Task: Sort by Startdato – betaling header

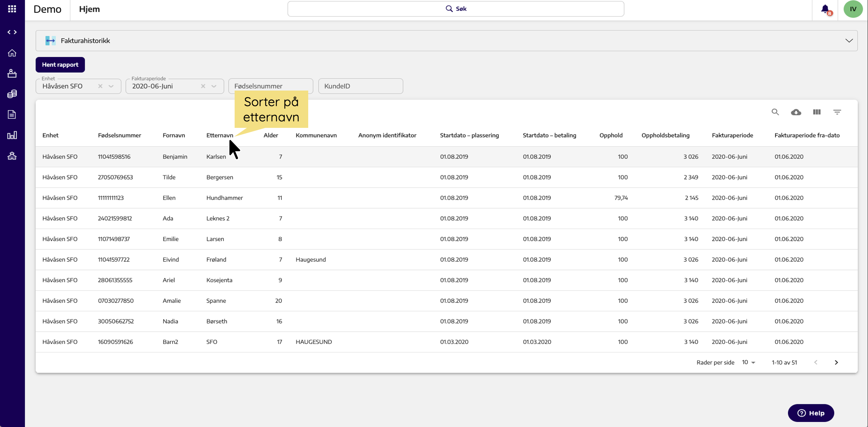Action: (549, 135)
